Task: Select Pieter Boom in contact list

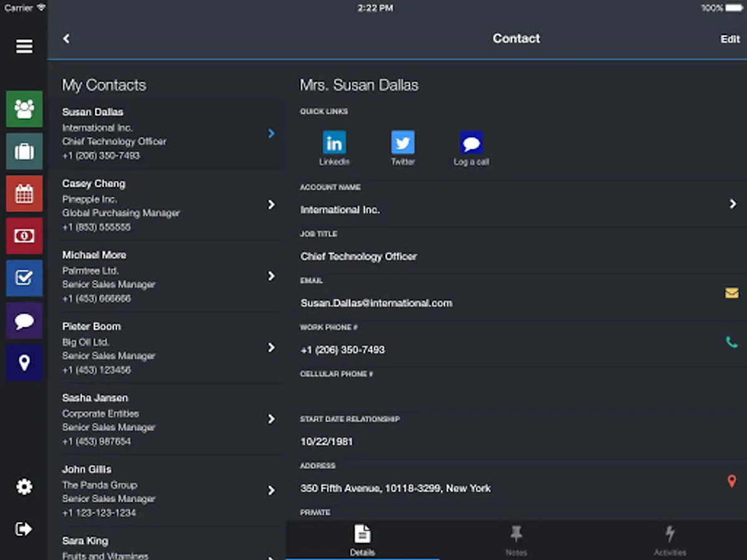Action: (x=167, y=348)
